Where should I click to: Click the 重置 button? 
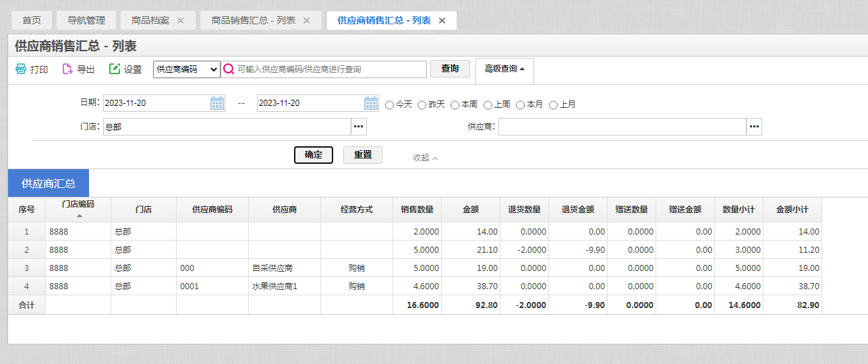(363, 154)
